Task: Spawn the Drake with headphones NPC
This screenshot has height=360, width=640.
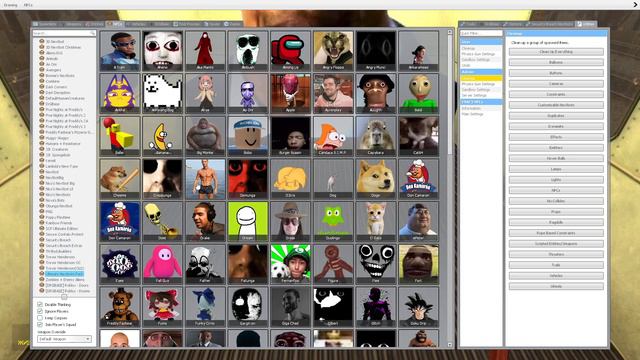Action: pyautogui.click(x=205, y=221)
